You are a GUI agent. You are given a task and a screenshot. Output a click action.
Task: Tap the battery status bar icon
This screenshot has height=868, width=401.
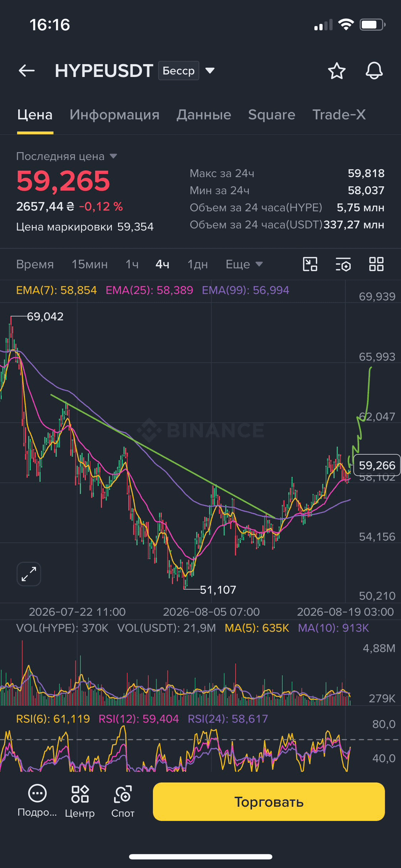372,25
